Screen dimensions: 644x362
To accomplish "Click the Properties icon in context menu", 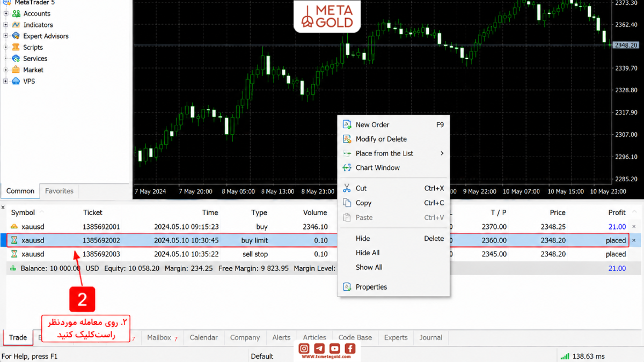I will tap(347, 287).
